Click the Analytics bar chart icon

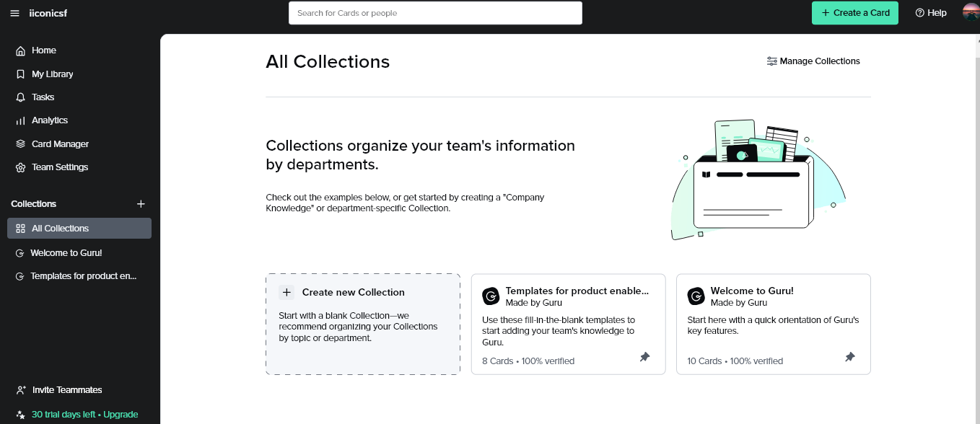[x=20, y=120]
